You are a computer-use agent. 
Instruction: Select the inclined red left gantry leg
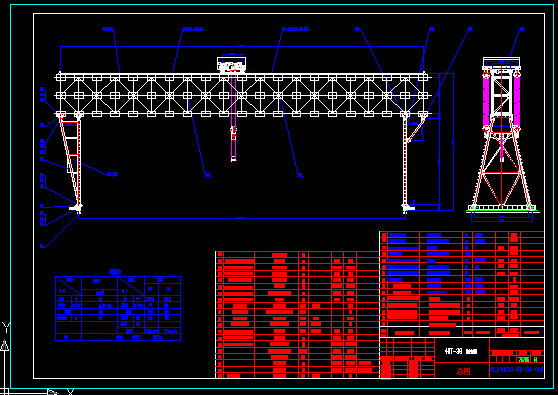pos(69,162)
